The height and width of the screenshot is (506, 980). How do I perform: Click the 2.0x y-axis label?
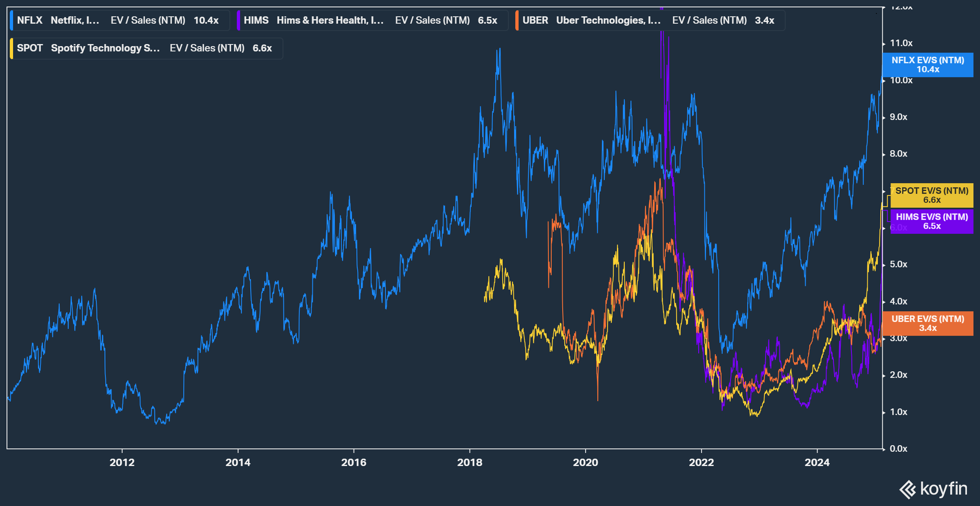899,375
